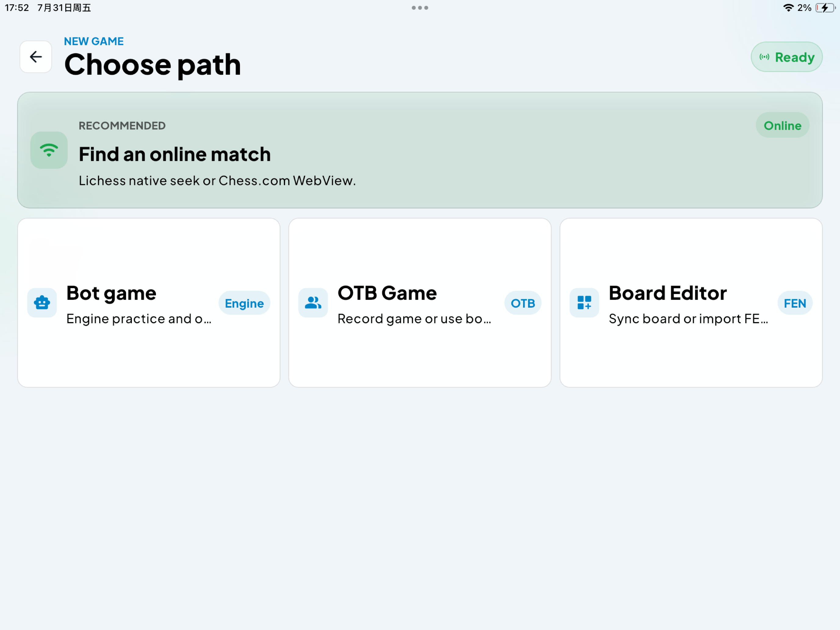Click the FEN tag on Board Editor
Screen dimensions: 840x630
pyautogui.click(x=795, y=303)
